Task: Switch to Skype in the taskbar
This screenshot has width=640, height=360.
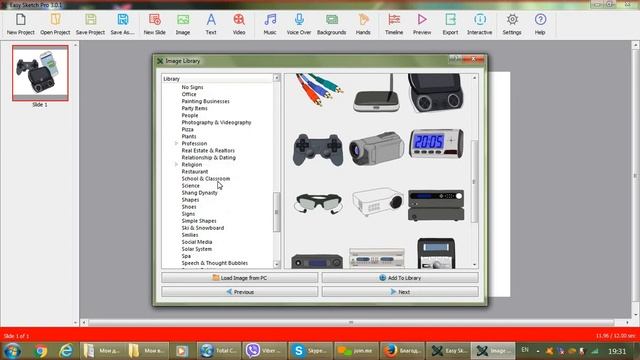Action: coord(310,351)
